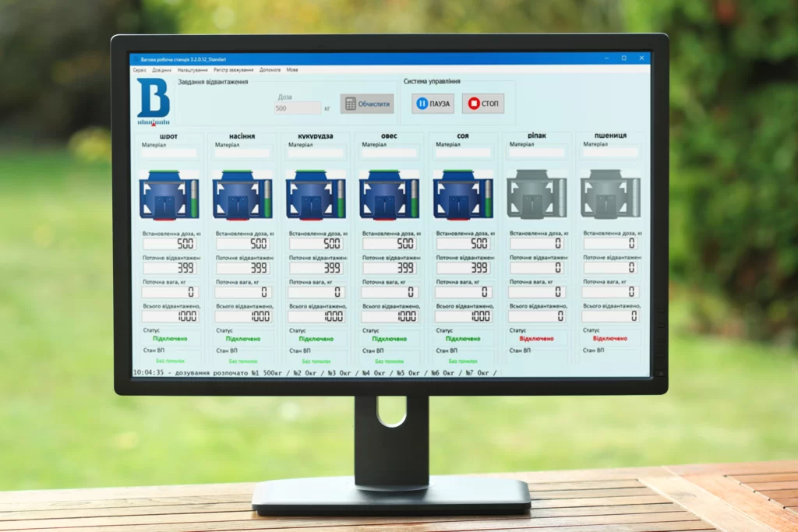Image resolution: width=798 pixels, height=532 pixels.
Task: Click the Відключено status under ріпак
Action: tap(536, 339)
